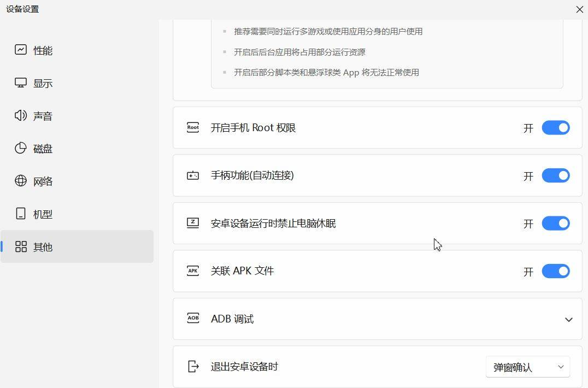Open the 显示 settings via its monitor icon

coord(21,83)
